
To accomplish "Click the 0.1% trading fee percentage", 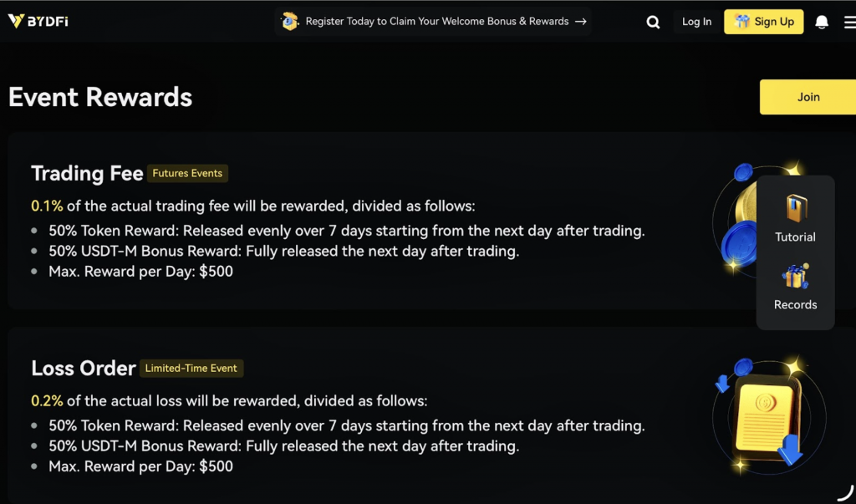I will point(47,206).
